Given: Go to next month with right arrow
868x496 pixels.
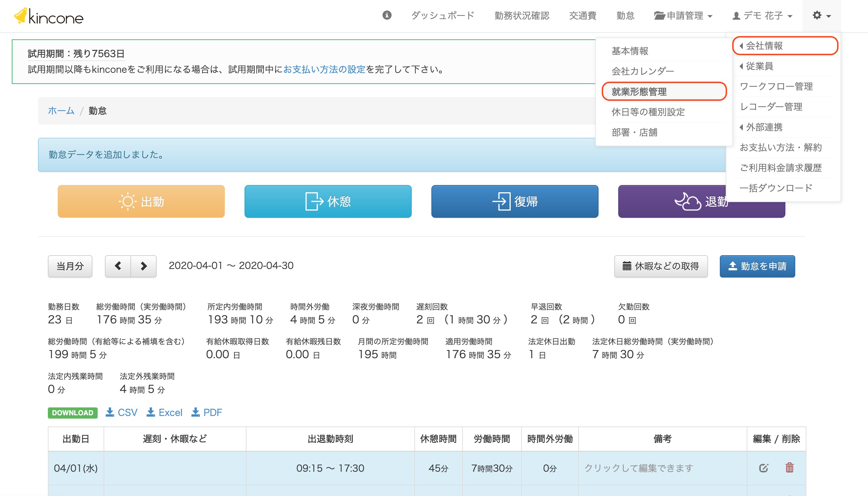Looking at the screenshot, I should (144, 266).
